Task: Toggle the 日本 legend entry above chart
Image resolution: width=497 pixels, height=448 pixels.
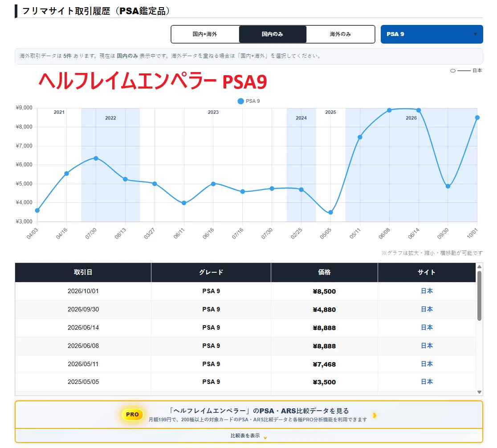Action: point(466,71)
